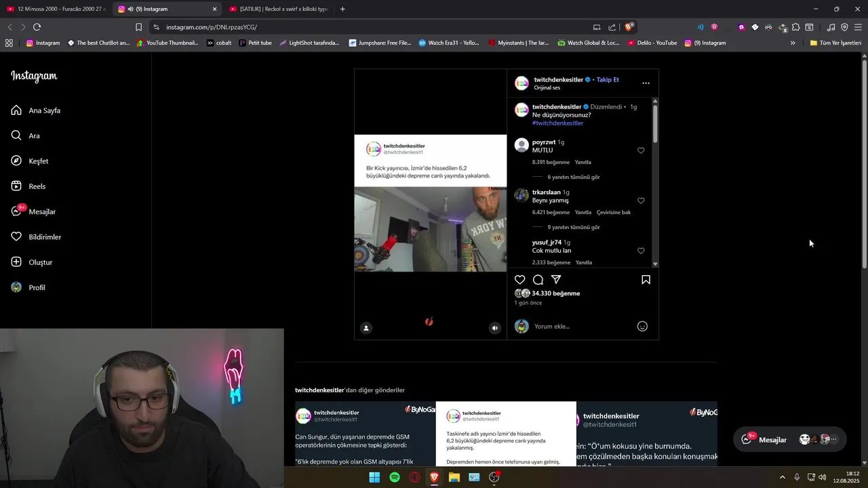Open a new browser tab
868x488 pixels.
342,9
